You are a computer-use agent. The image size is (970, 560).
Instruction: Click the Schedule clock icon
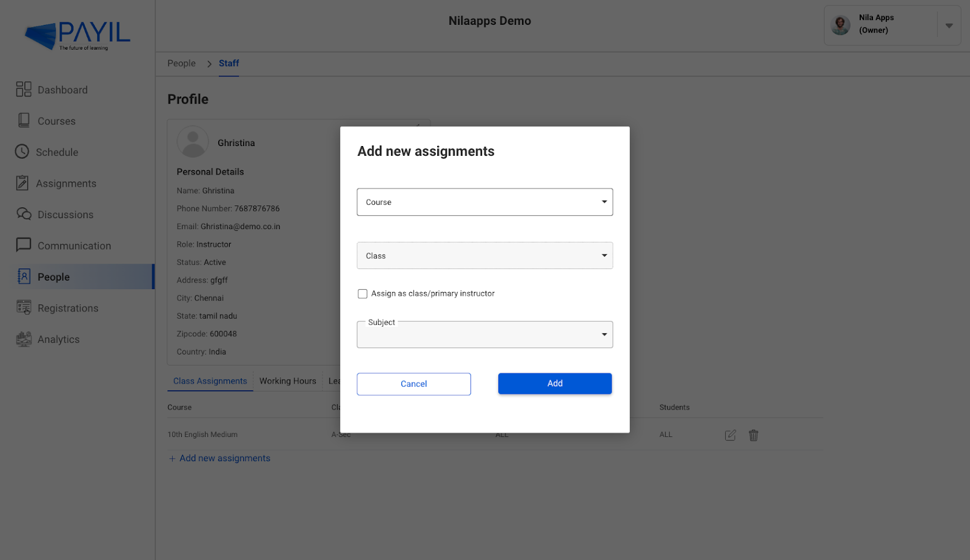22,152
